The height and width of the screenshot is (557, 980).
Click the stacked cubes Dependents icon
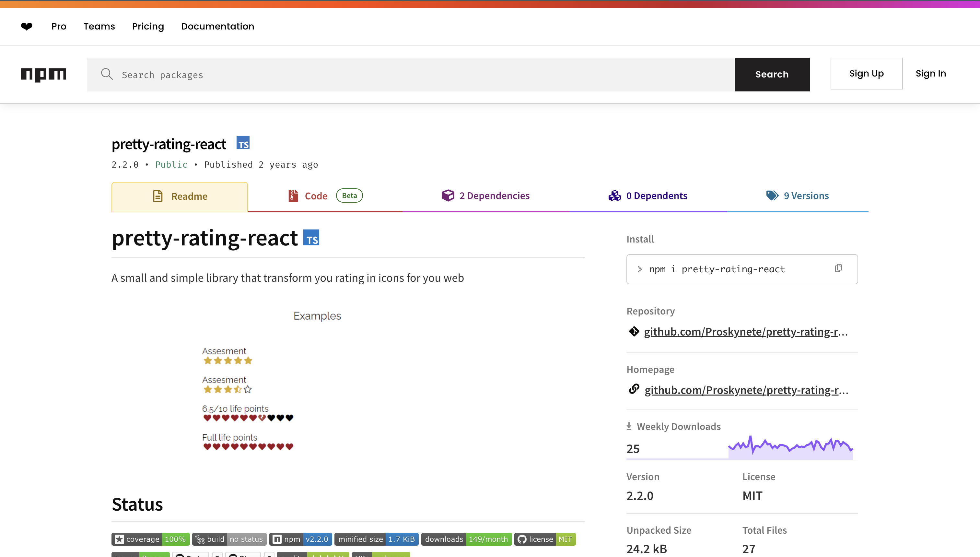click(x=614, y=196)
